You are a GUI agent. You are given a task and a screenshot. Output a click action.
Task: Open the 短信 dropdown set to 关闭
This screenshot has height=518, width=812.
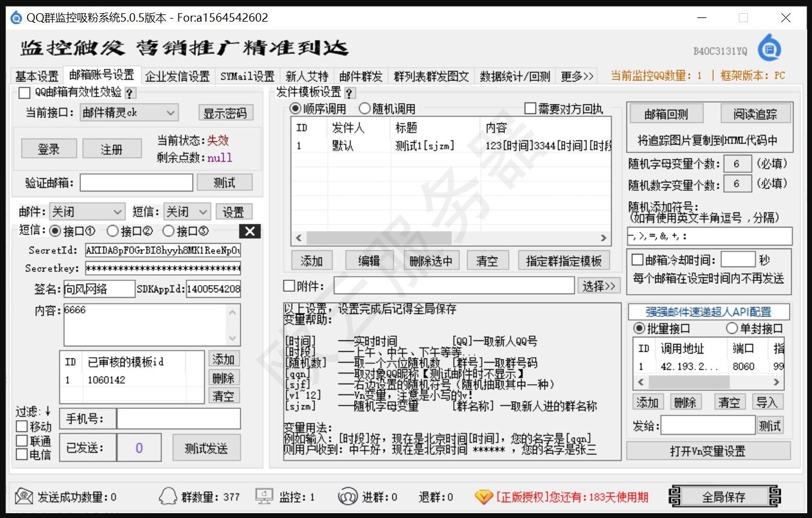187,212
